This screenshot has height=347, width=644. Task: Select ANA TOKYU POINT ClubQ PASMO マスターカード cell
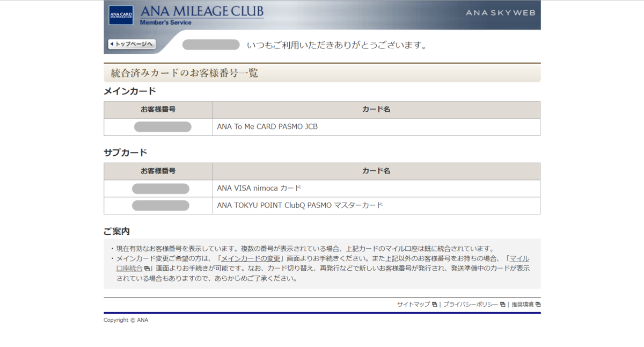376,206
